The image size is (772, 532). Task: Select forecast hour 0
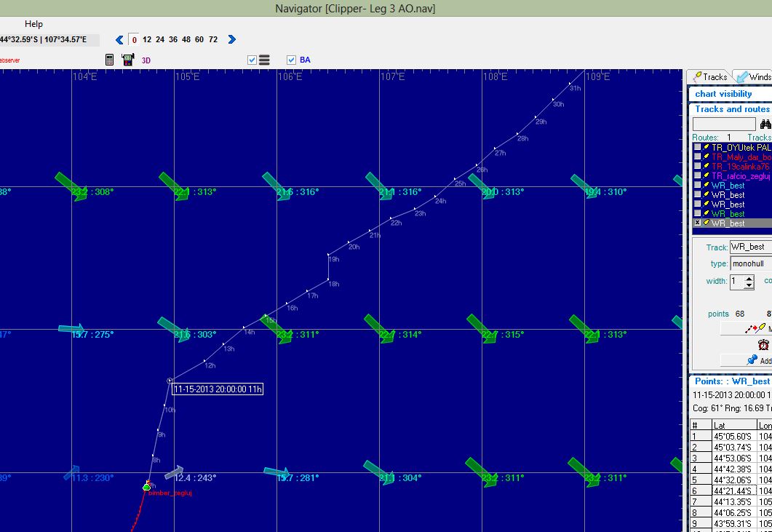[134, 40]
